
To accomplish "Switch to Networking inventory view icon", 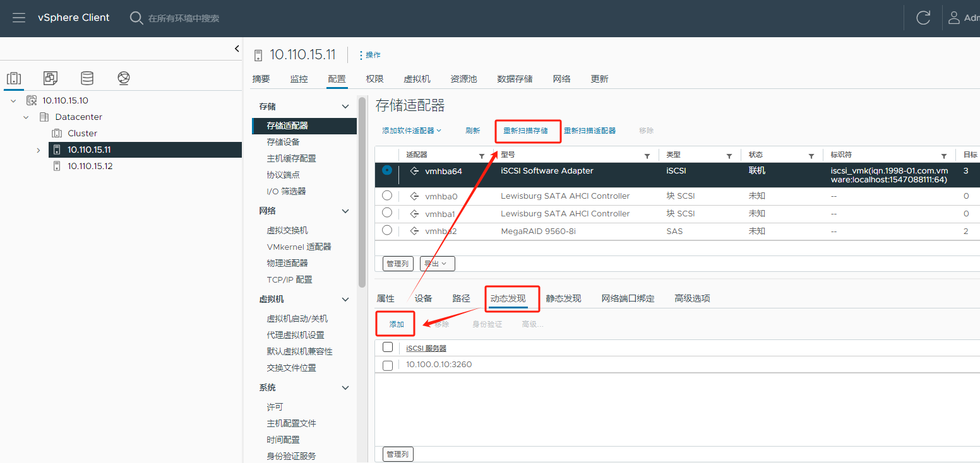I will (124, 78).
